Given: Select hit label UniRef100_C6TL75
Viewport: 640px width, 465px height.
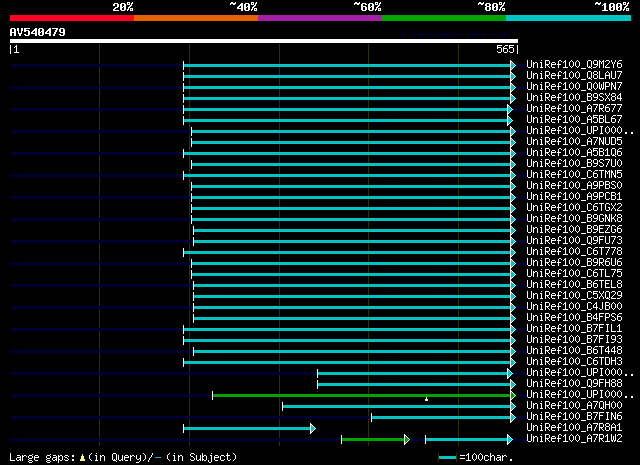Looking at the screenshot, I should pos(574,273).
